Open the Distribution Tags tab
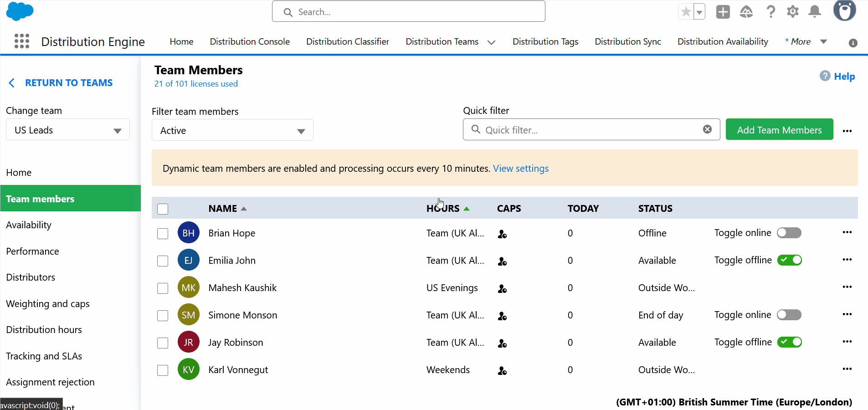The image size is (868, 410). (x=545, y=41)
